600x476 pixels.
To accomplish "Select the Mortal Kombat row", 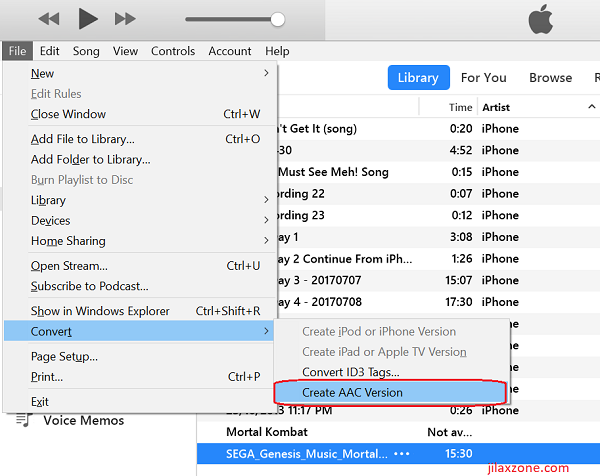I will [398, 432].
